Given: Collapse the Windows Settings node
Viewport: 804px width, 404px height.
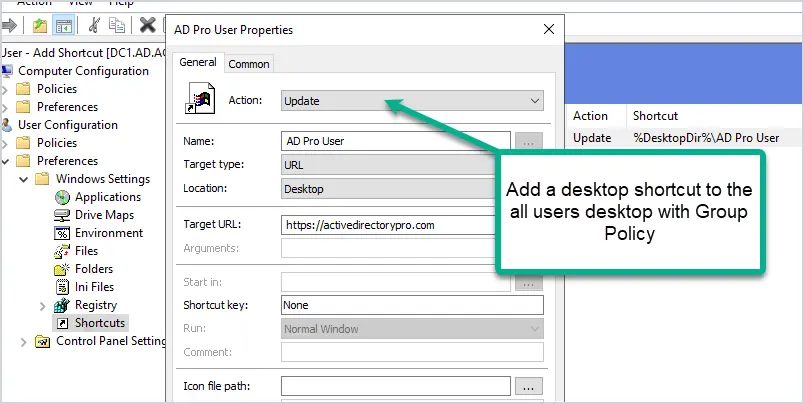Looking at the screenshot, I should (x=24, y=180).
